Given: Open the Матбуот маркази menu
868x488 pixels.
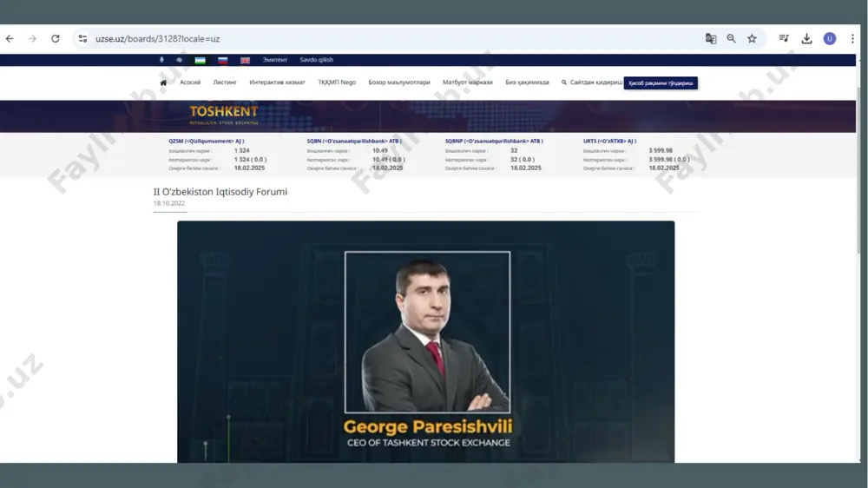Looking at the screenshot, I should 467,82.
